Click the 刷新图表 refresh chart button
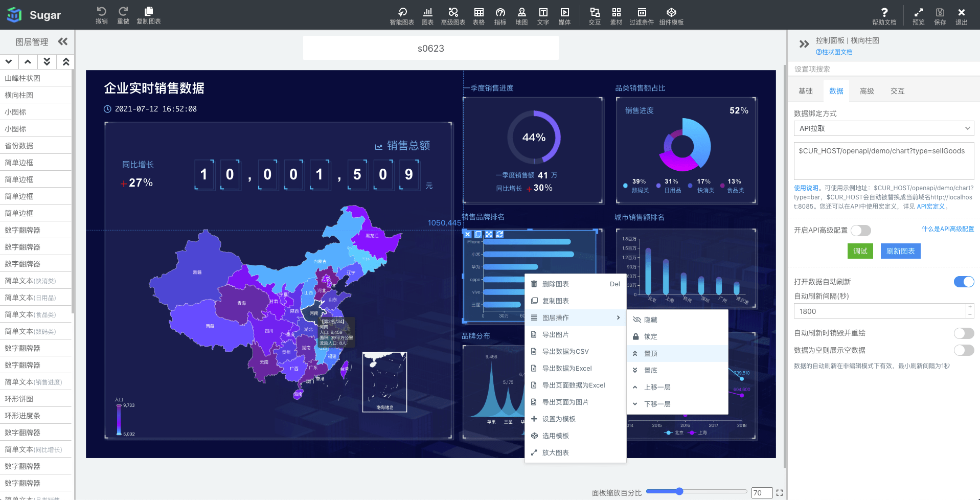980x500 pixels. tap(900, 251)
